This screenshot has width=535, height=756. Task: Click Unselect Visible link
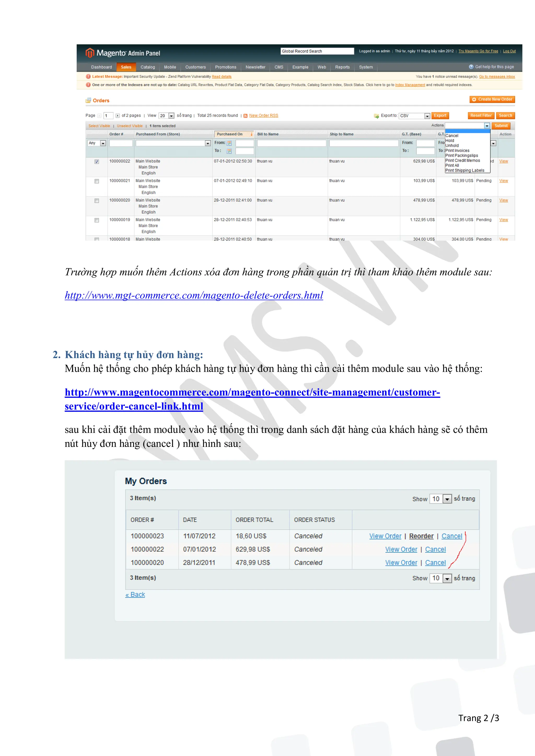130,126
